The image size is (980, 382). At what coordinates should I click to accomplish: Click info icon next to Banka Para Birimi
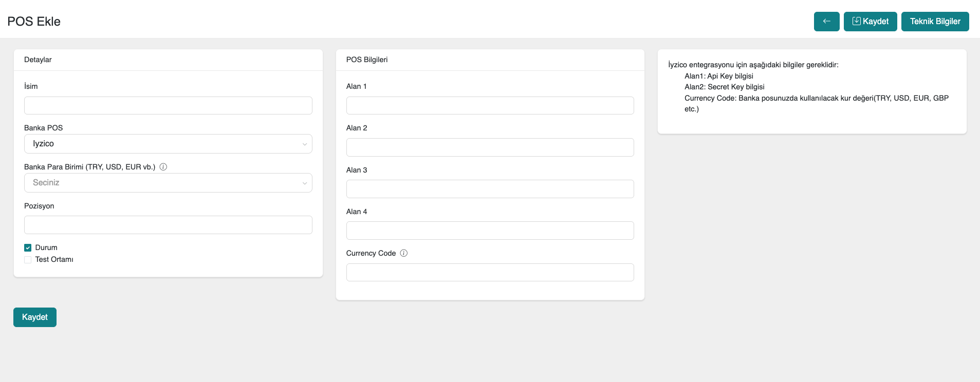[163, 167]
